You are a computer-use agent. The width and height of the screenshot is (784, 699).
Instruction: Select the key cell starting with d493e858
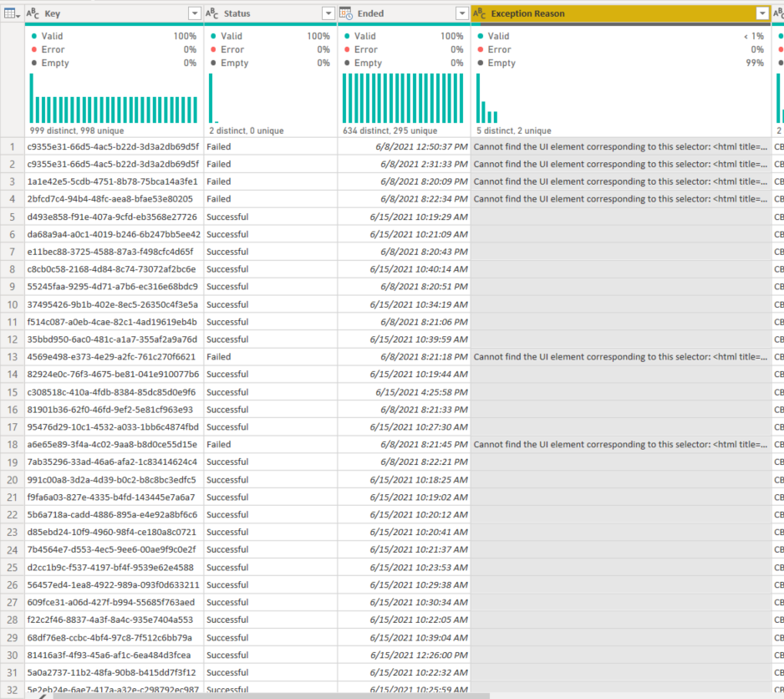[114, 217]
